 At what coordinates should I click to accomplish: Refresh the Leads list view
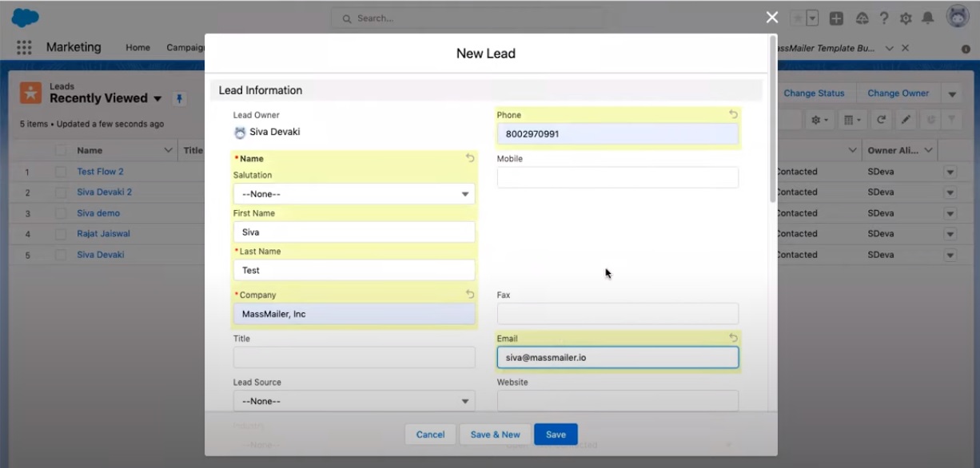(x=881, y=119)
